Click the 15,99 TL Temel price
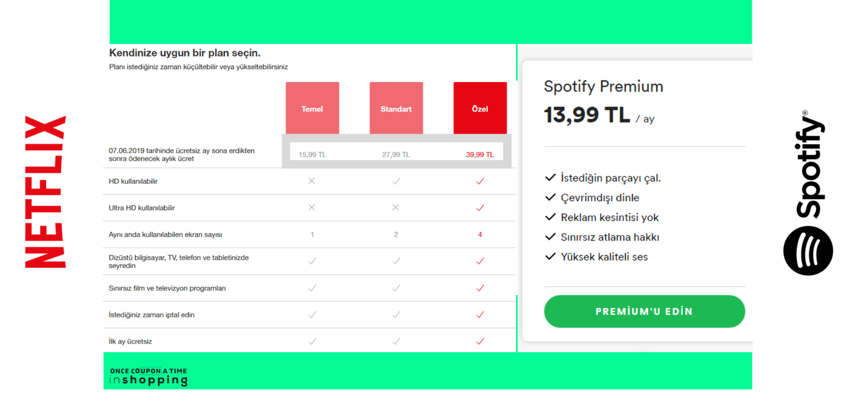Viewport: 868px width, 406px height. [x=312, y=154]
